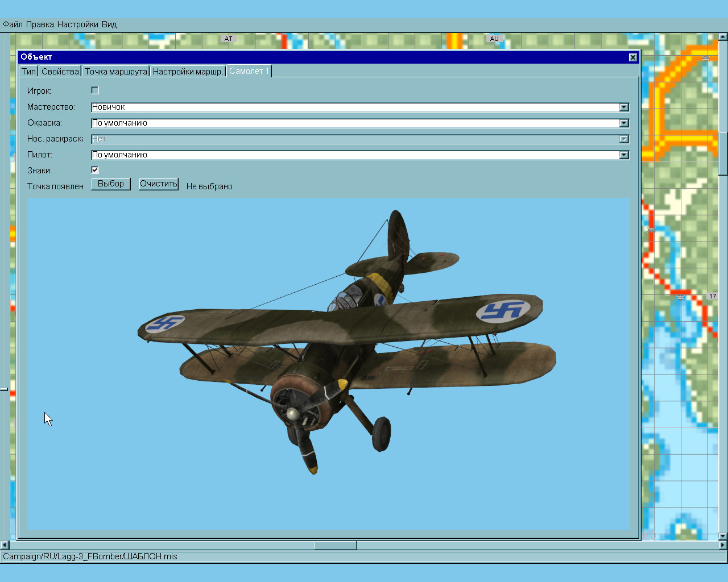Expand the Пилот dropdown arrow

point(624,155)
